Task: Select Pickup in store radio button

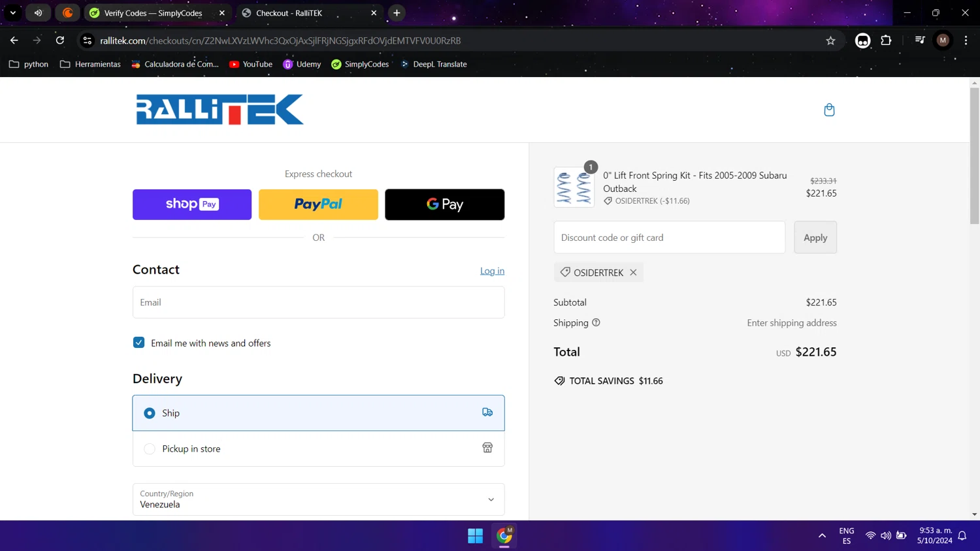Action: (x=150, y=449)
